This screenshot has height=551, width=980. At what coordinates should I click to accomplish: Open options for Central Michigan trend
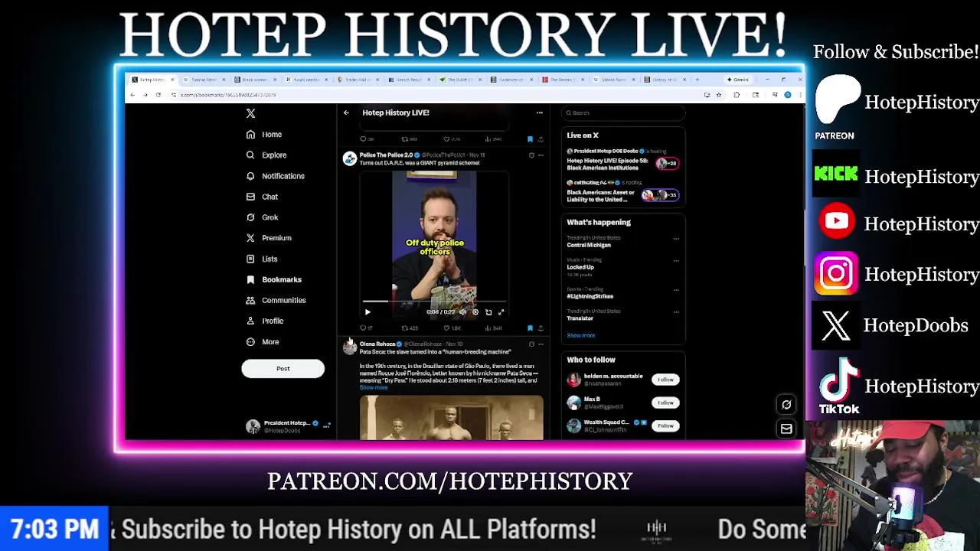(x=676, y=239)
